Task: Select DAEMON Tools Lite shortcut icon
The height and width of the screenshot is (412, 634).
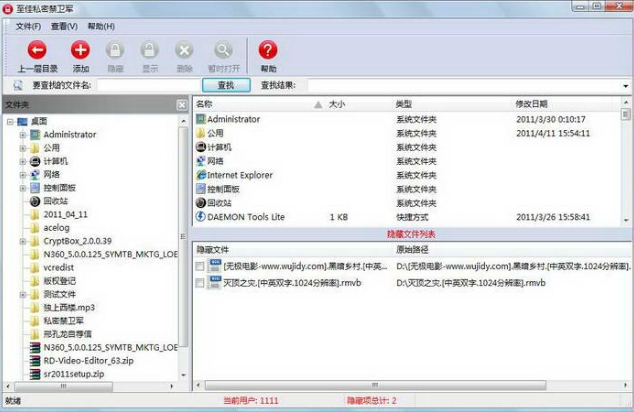Action: [201, 217]
